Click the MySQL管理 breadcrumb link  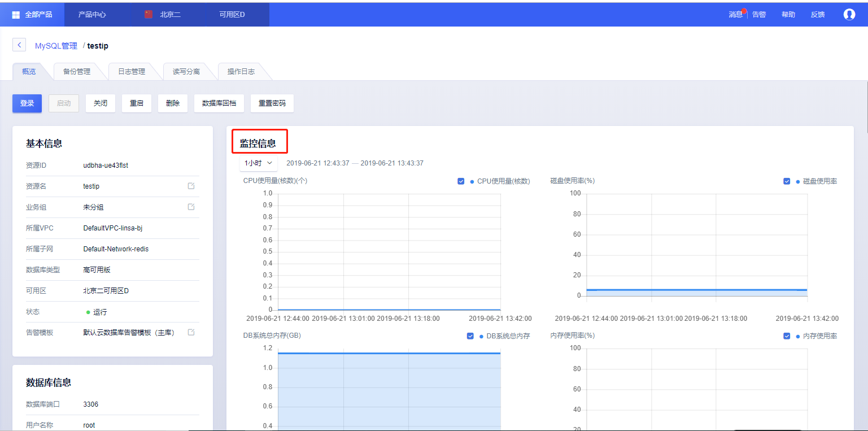click(x=56, y=46)
